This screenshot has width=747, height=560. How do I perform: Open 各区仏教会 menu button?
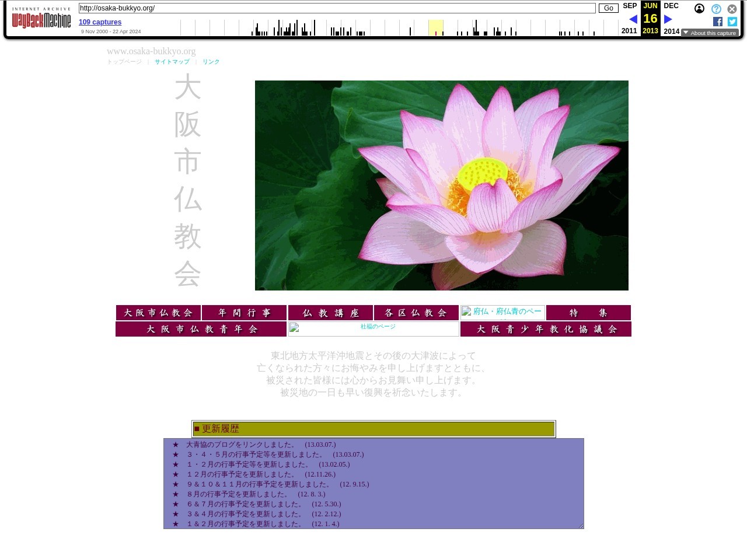[416, 313]
